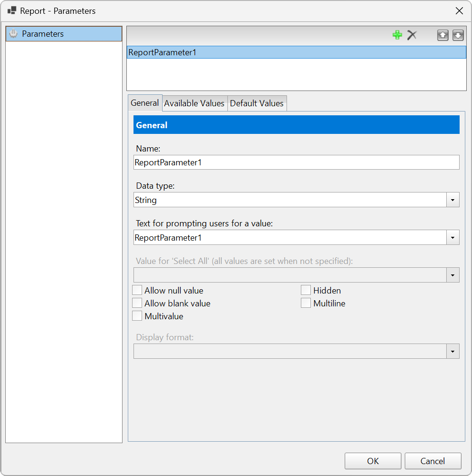Screen dimensions: 472x476
Task: Open the Data type dropdown arrow
Action: pos(452,200)
